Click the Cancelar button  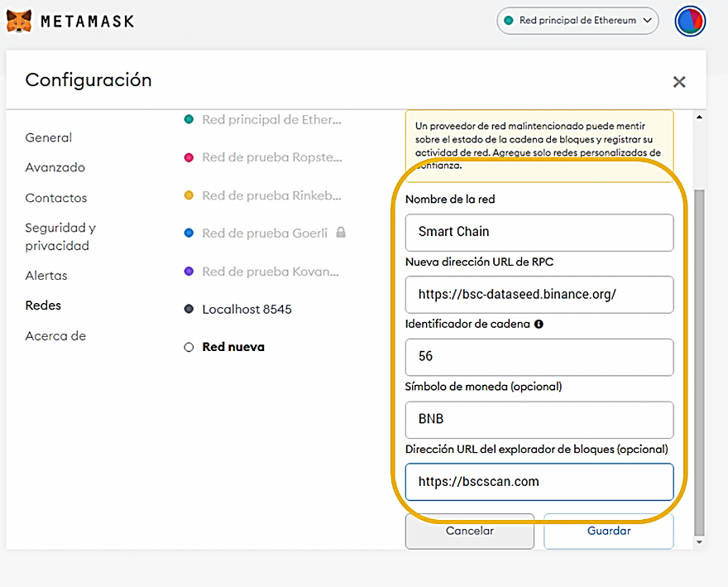coord(469,532)
